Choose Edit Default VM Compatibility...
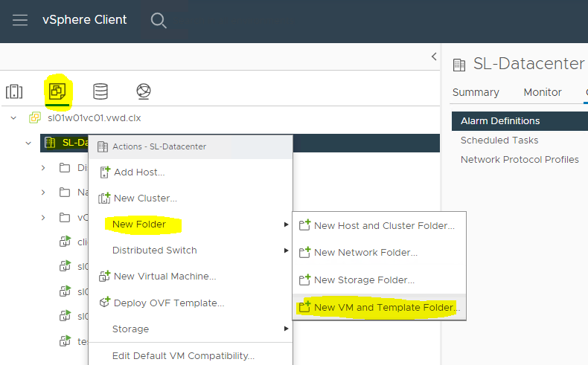 click(x=191, y=355)
